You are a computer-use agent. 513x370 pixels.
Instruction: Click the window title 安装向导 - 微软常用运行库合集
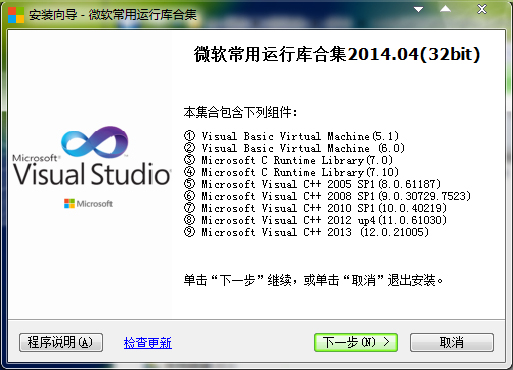[113, 15]
